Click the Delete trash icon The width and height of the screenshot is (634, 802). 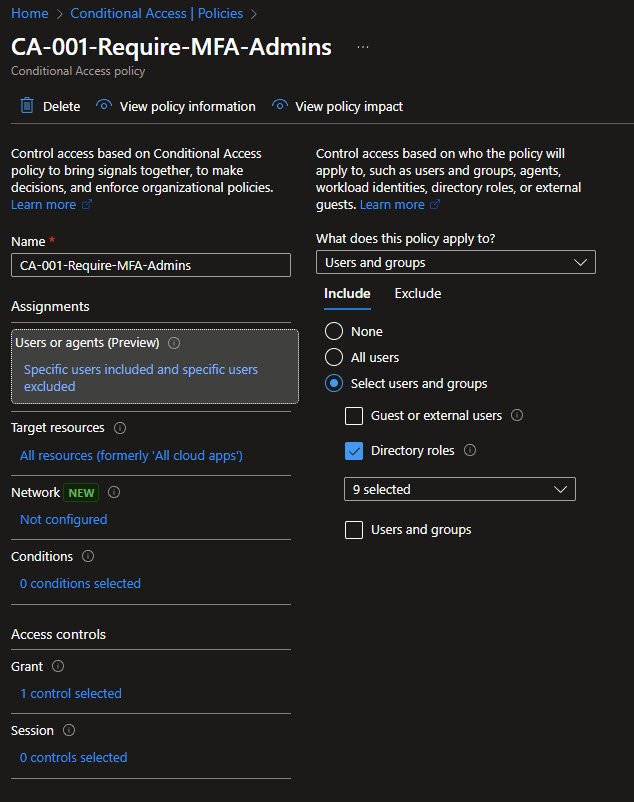(x=27, y=106)
